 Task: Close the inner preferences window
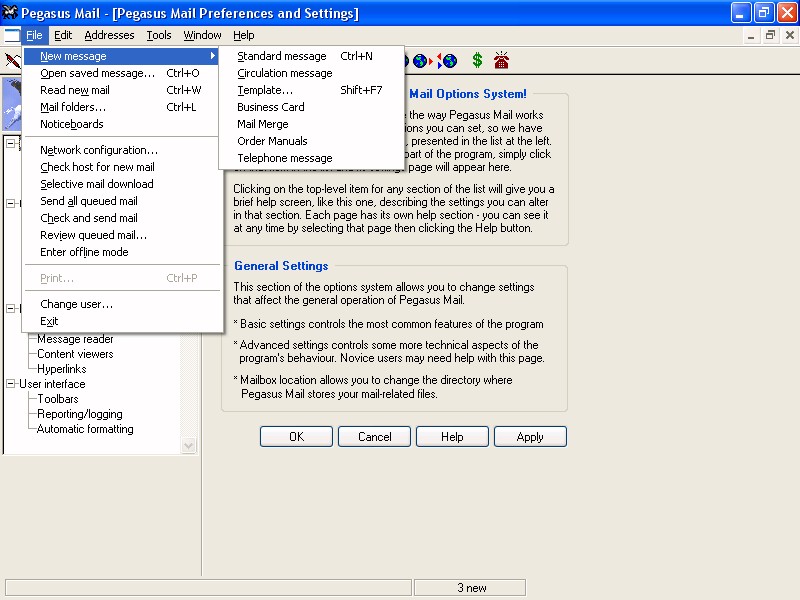click(789, 35)
